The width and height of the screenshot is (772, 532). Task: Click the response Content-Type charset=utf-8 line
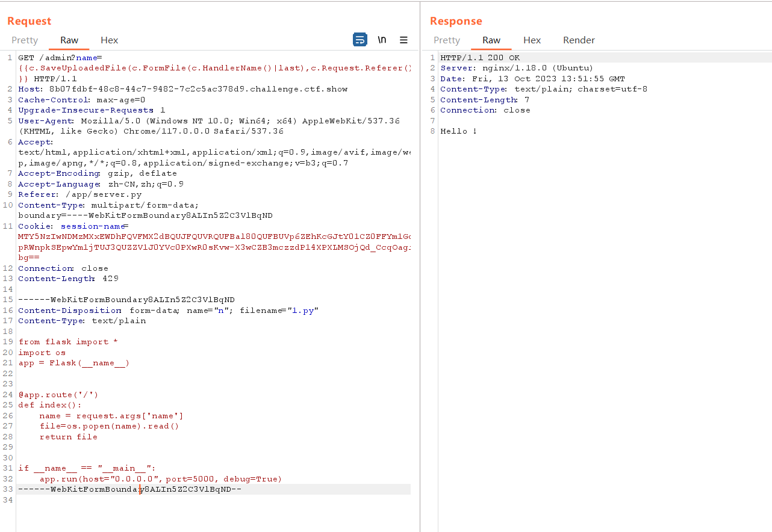pyautogui.click(x=544, y=89)
